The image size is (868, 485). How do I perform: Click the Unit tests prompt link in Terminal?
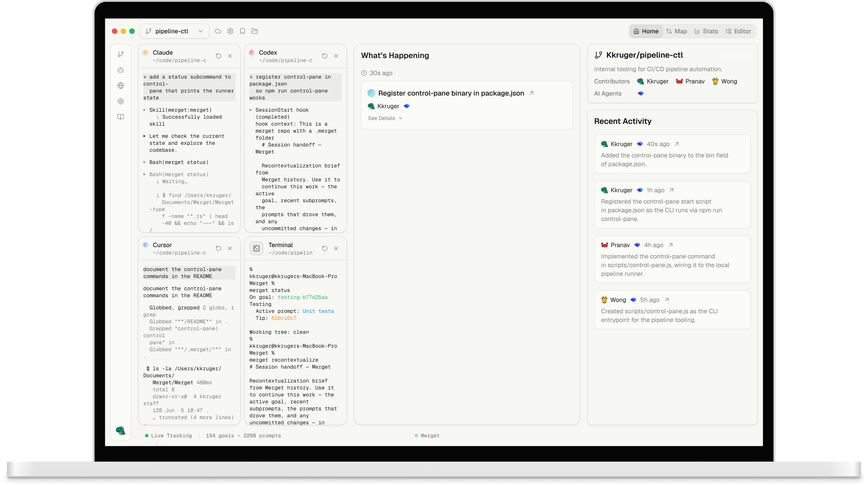318,311
